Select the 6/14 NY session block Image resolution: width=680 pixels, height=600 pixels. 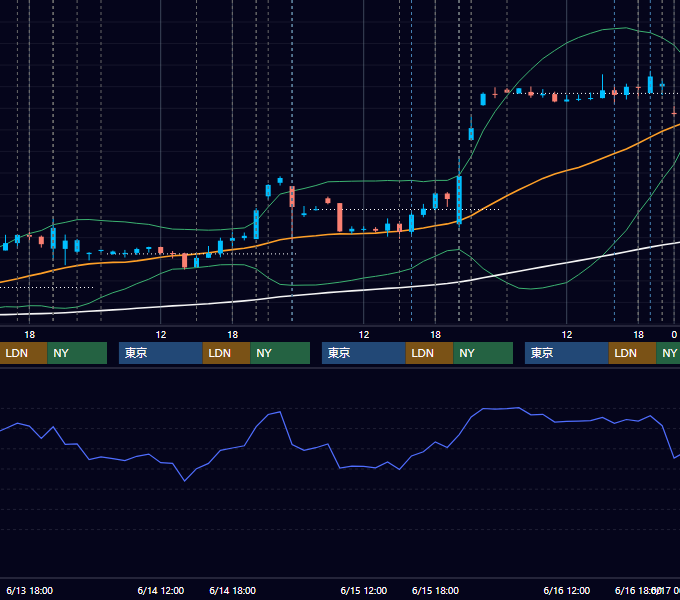(280, 353)
